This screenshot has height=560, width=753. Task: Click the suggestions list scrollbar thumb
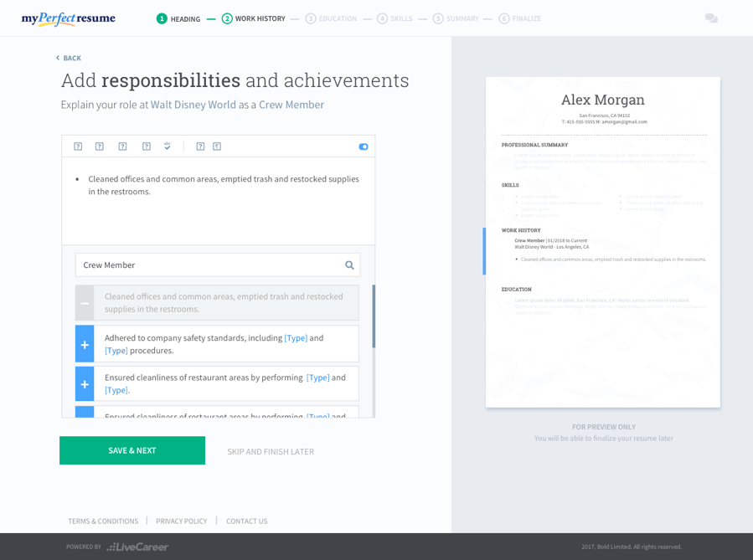pos(374,316)
